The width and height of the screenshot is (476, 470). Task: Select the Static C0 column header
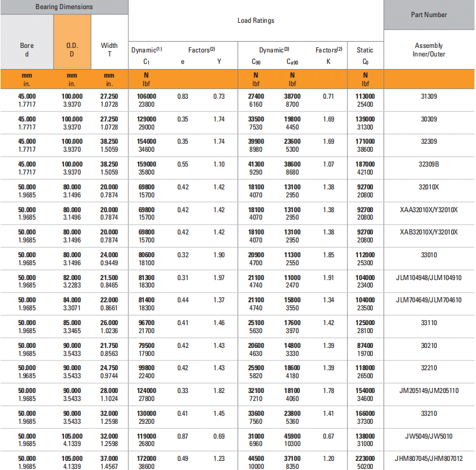point(365,54)
